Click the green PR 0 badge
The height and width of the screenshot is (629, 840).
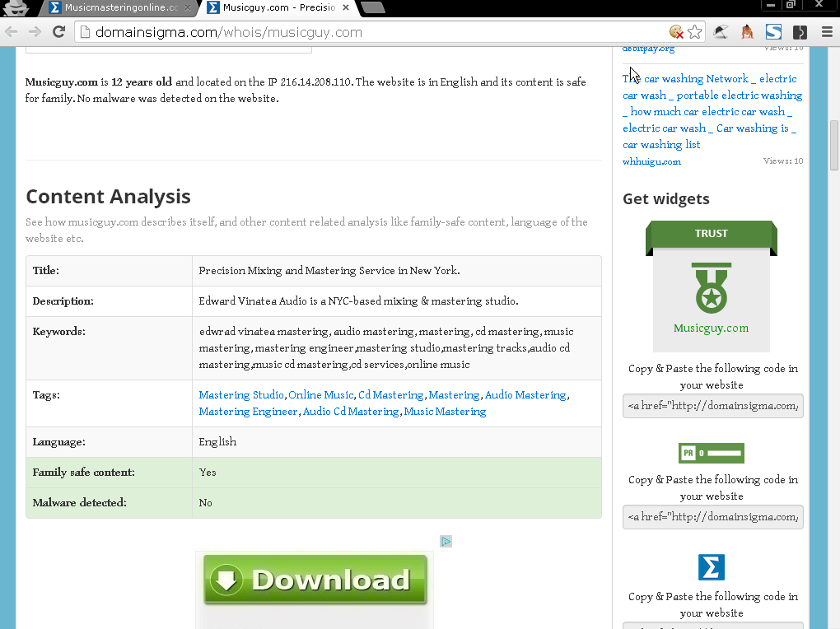click(x=712, y=453)
